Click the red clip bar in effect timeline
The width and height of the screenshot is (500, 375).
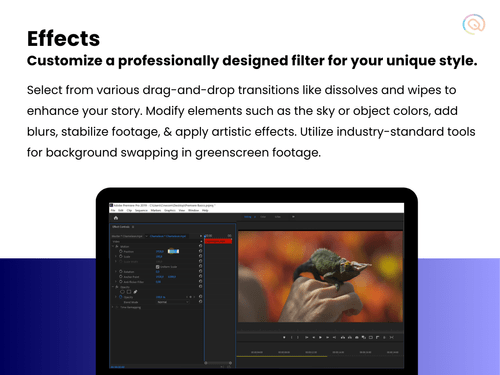[218, 241]
